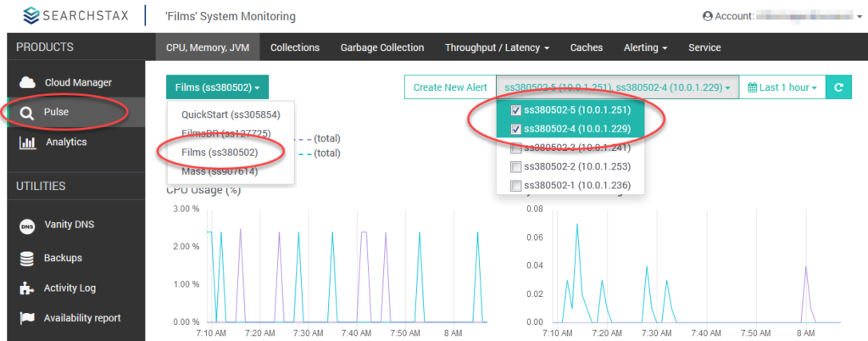
Task: Click the SearchStax logo icon
Action: [31, 15]
